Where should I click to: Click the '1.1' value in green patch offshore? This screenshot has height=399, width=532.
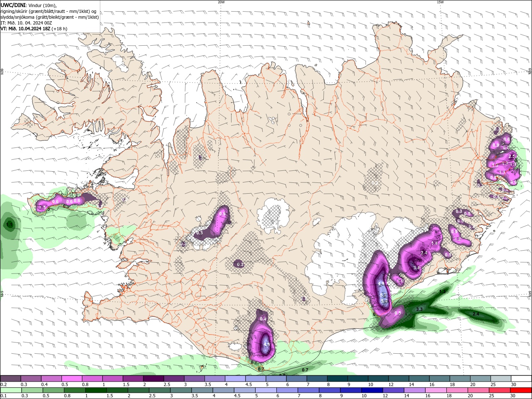click(10, 225)
